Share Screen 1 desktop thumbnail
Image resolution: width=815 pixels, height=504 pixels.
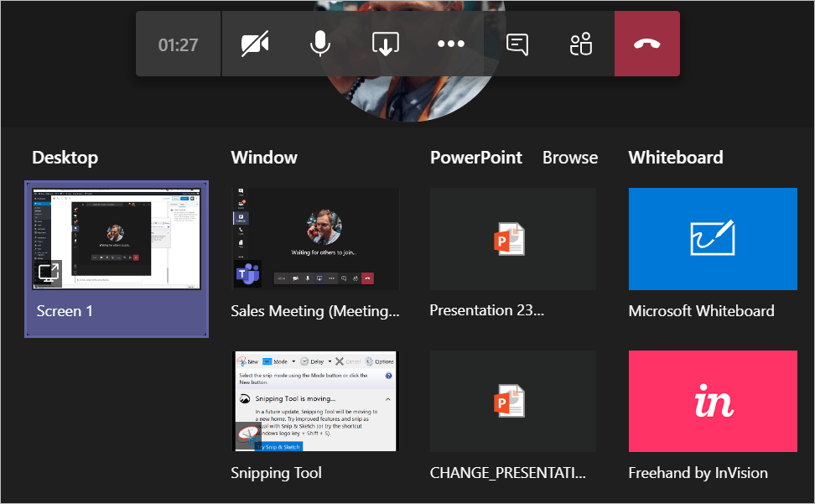point(117,238)
